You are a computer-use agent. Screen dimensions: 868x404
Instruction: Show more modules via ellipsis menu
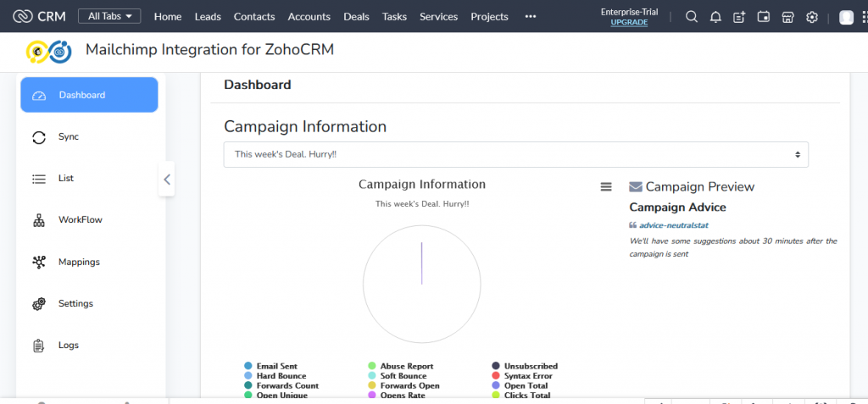click(x=531, y=17)
